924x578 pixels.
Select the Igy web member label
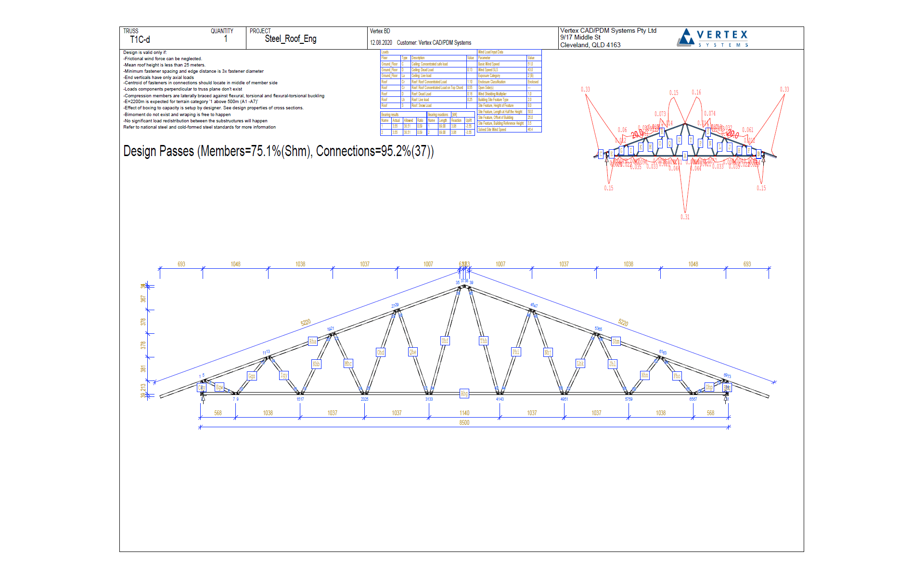tap(284, 375)
